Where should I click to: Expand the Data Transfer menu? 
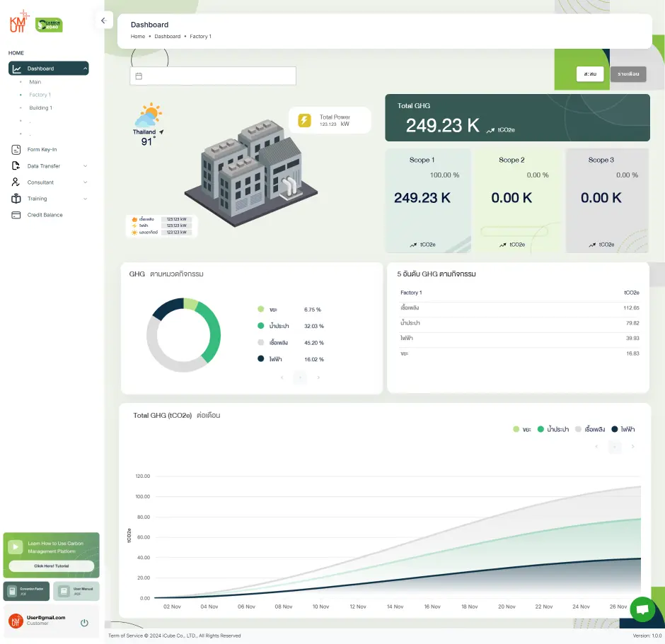50,165
